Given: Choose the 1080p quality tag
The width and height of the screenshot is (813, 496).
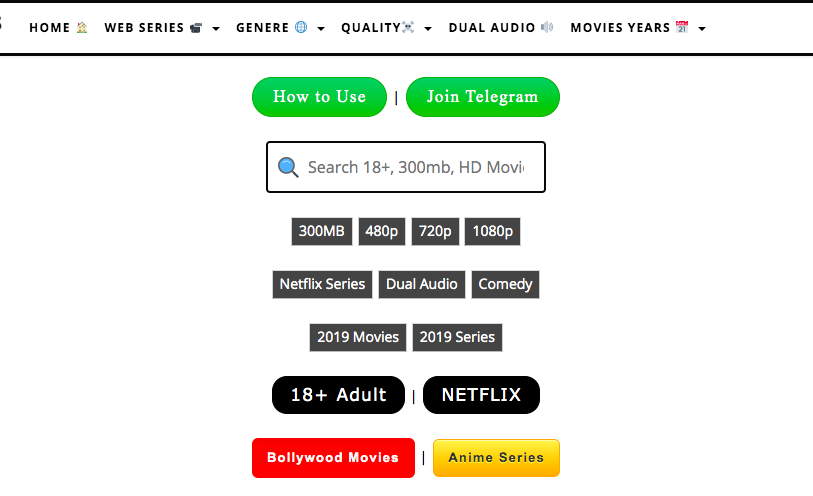Looking at the screenshot, I should (x=493, y=231).
